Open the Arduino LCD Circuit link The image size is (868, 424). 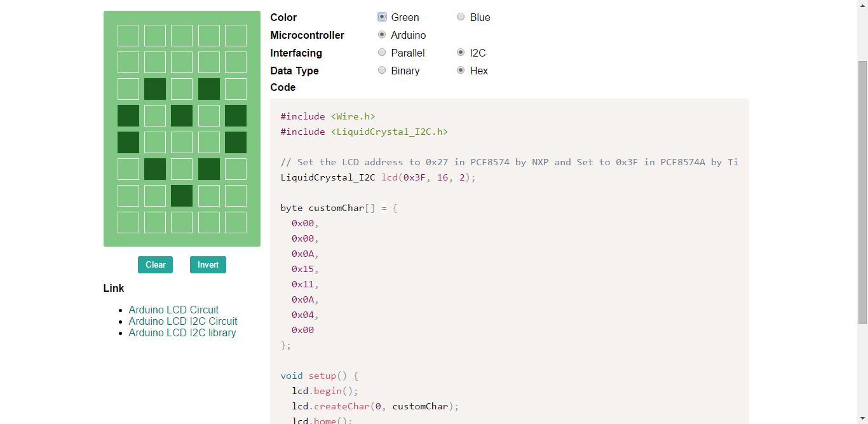173,310
